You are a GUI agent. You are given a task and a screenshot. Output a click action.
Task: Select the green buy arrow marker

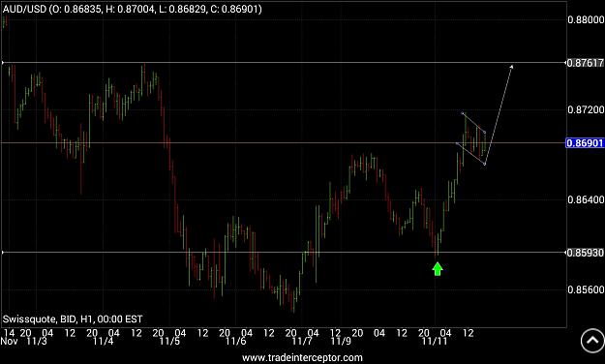438,269
